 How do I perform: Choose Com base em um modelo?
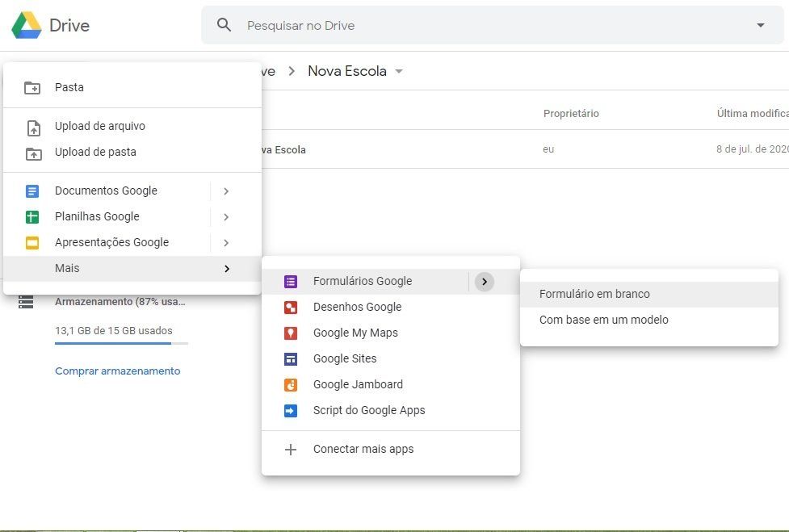(x=649, y=320)
